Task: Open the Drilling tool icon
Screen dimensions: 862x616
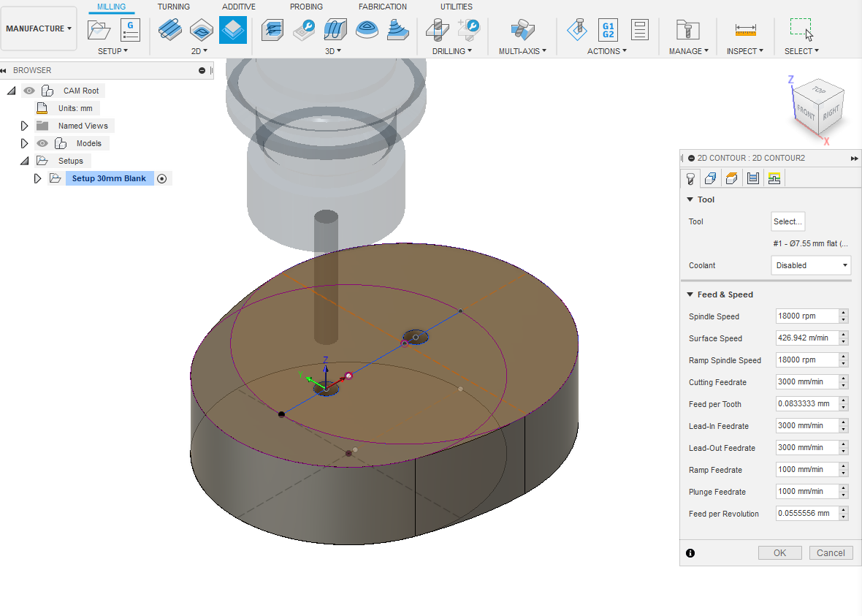Action: point(438,30)
